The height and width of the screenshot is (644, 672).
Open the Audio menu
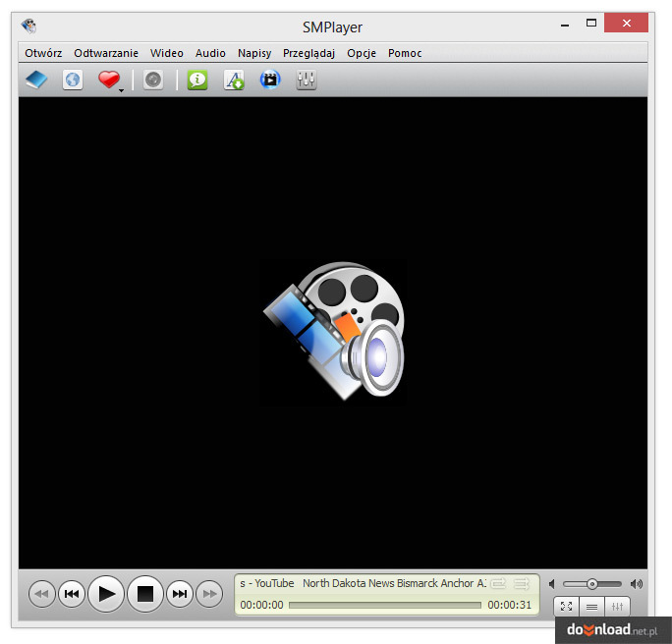210,53
